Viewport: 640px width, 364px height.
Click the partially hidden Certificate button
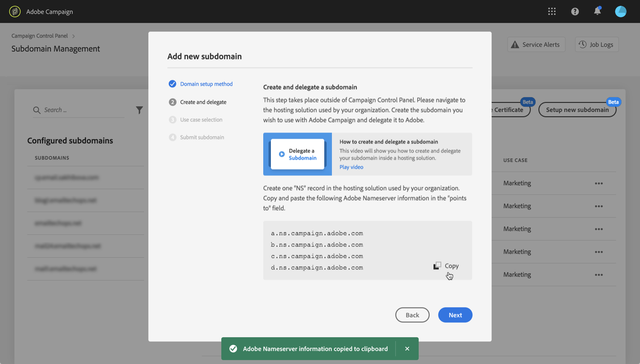point(511,110)
